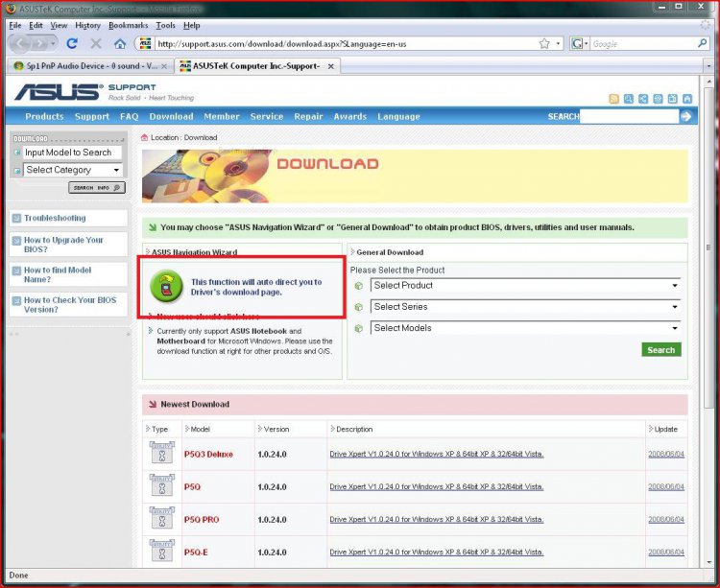Click the browser URL address field
Viewport: 720px width, 588px height.
[345, 44]
